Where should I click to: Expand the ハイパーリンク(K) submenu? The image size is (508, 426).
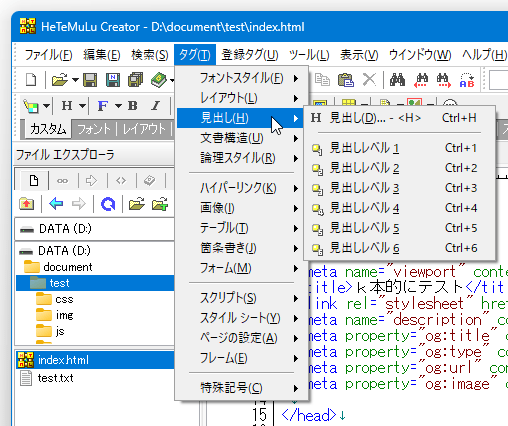pyautogui.click(x=241, y=188)
